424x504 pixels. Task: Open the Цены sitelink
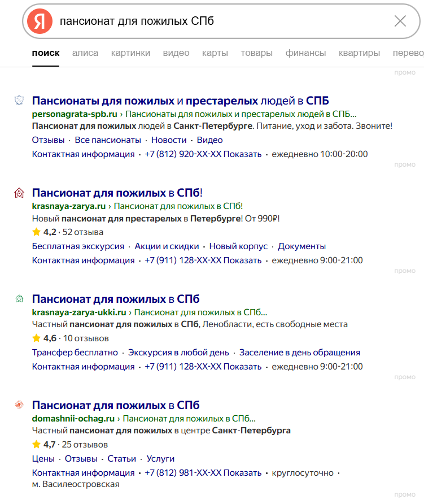click(43, 459)
